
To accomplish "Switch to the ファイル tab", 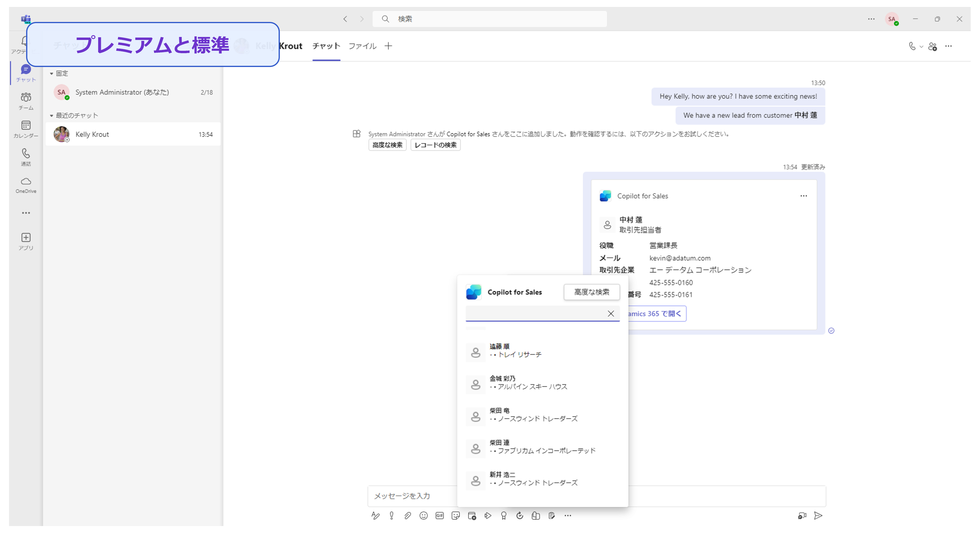I will point(362,46).
